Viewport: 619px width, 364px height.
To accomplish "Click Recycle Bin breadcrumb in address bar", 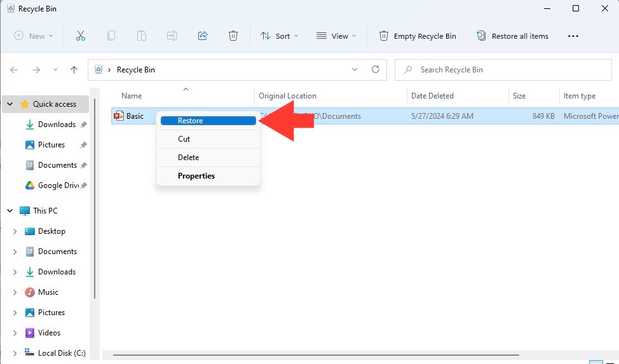I will (x=136, y=70).
